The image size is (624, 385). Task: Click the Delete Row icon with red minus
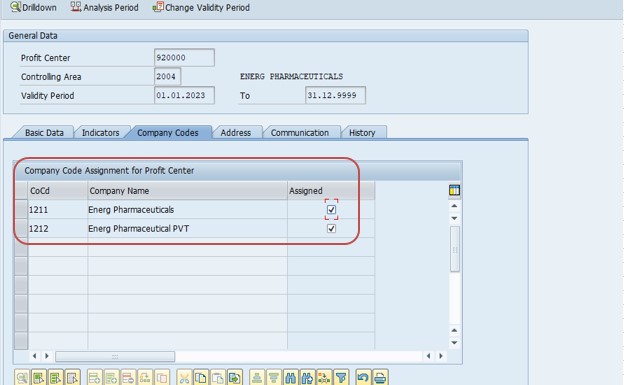pyautogui.click(x=128, y=377)
